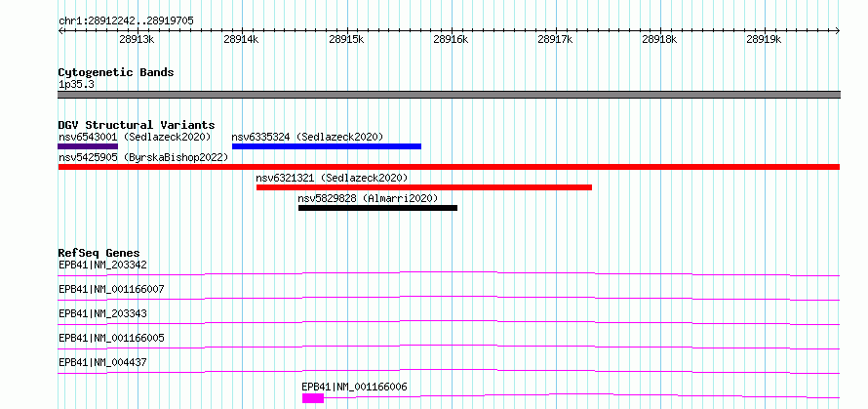Click the 28913k ruler label
868x409 pixels.
coord(137,40)
